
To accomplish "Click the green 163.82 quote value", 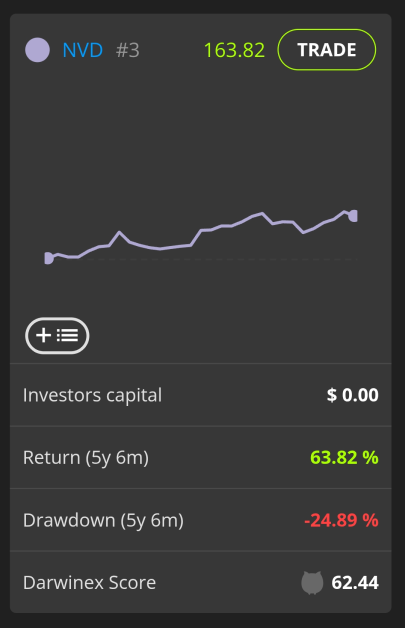I will 234,50.
